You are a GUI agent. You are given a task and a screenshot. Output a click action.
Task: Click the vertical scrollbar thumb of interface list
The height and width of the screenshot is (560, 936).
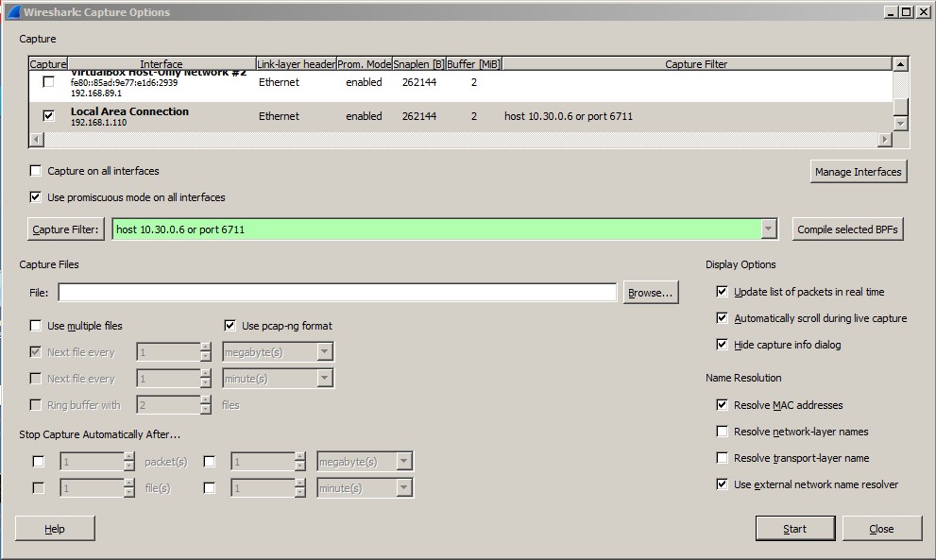pyautogui.click(x=901, y=108)
